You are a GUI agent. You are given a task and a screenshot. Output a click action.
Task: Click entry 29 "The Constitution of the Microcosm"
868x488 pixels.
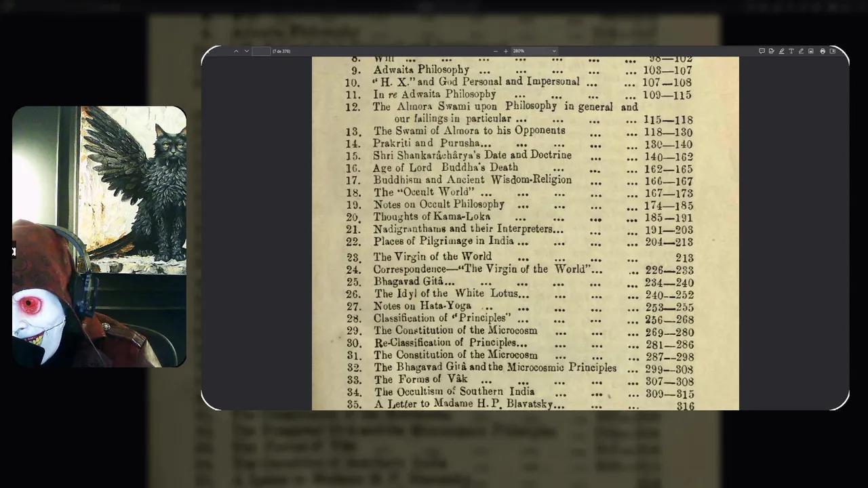coord(455,331)
